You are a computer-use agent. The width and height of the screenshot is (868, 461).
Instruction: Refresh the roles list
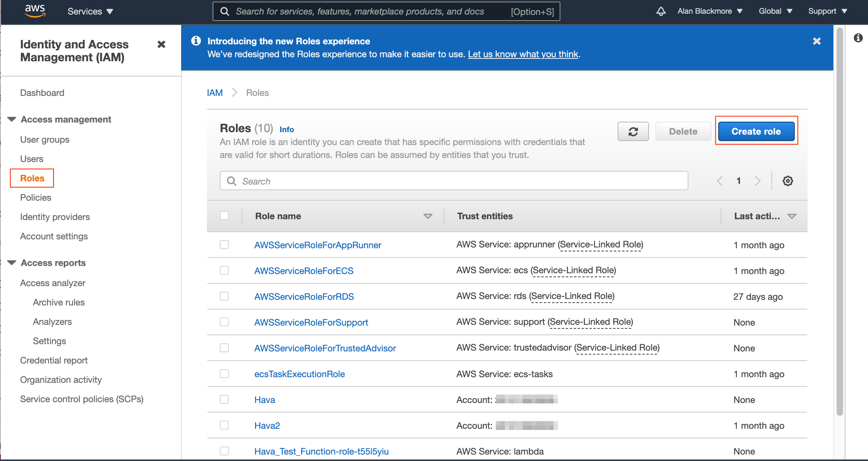click(x=633, y=131)
